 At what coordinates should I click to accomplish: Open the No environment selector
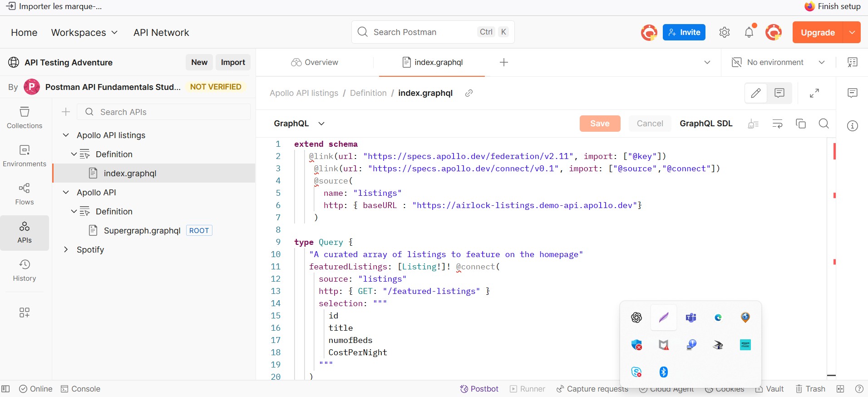(778, 62)
